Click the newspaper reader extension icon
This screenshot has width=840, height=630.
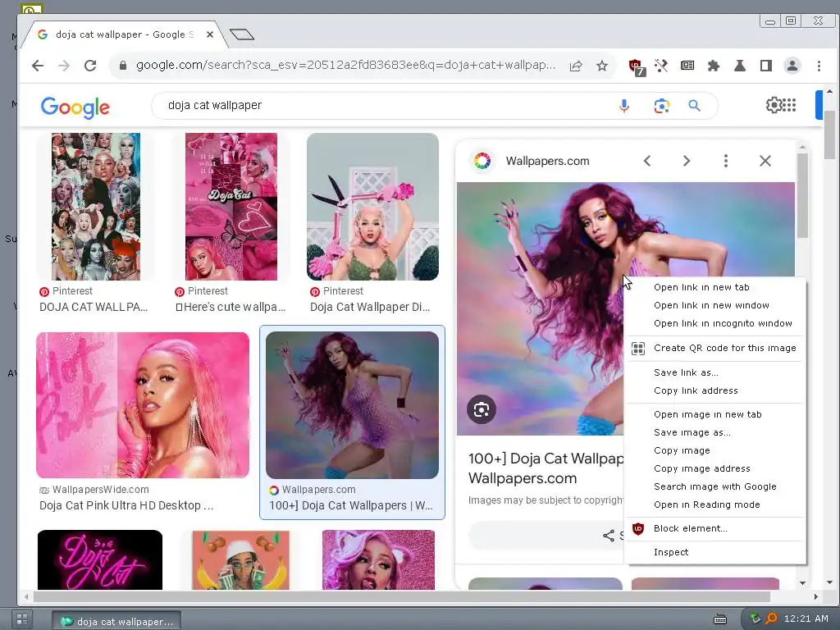point(687,66)
